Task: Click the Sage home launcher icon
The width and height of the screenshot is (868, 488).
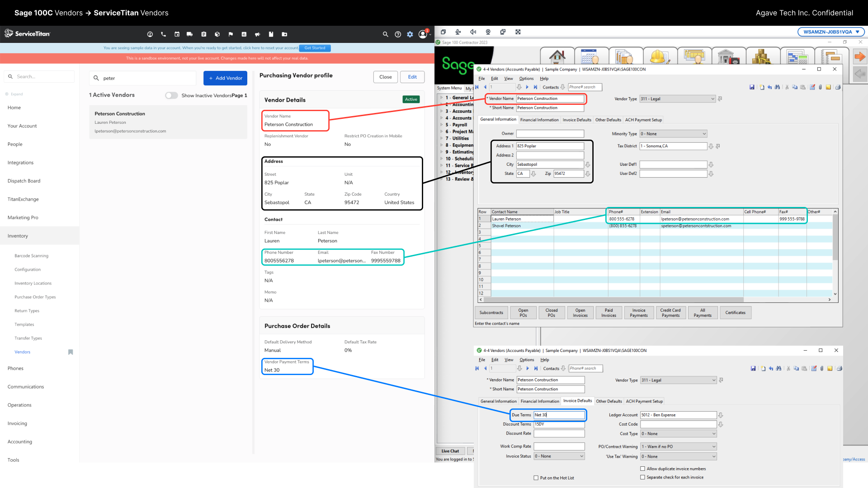Action: point(557,56)
